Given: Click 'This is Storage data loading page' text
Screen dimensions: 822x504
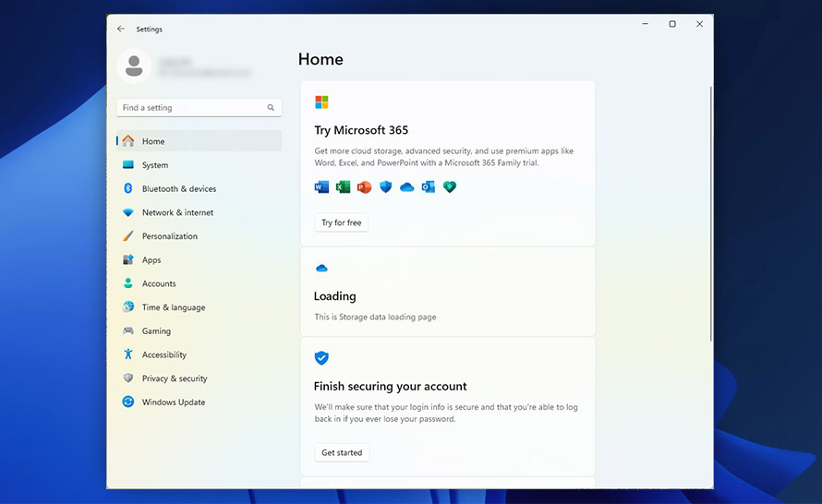Looking at the screenshot, I should [x=375, y=317].
